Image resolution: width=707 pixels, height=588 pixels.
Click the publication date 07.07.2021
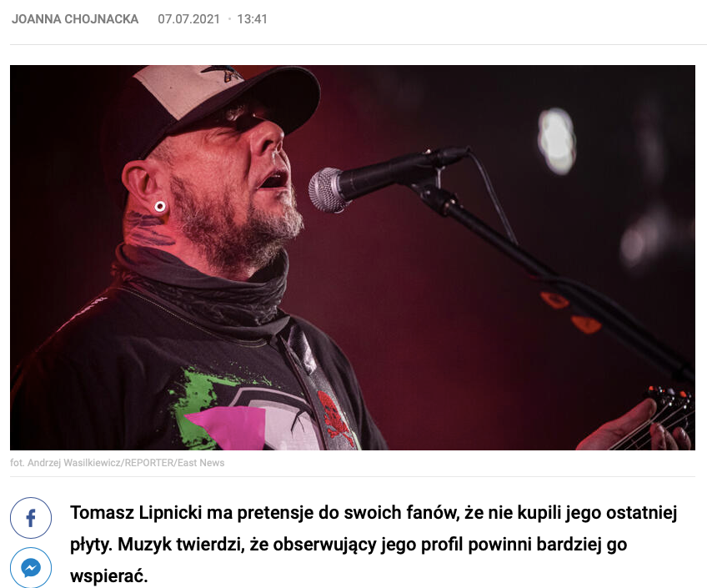188,19
